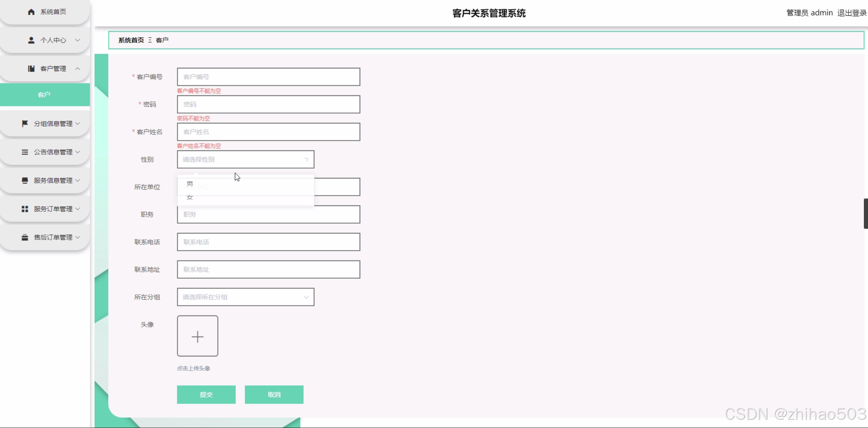Image resolution: width=868 pixels, height=428 pixels.
Task: Click the plus icon to upload avatar
Action: 197,336
